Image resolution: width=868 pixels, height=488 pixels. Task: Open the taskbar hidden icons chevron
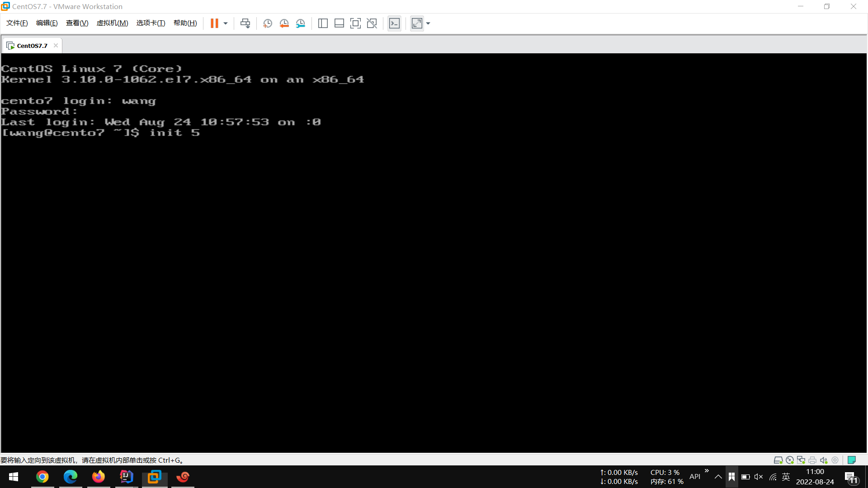point(718,477)
